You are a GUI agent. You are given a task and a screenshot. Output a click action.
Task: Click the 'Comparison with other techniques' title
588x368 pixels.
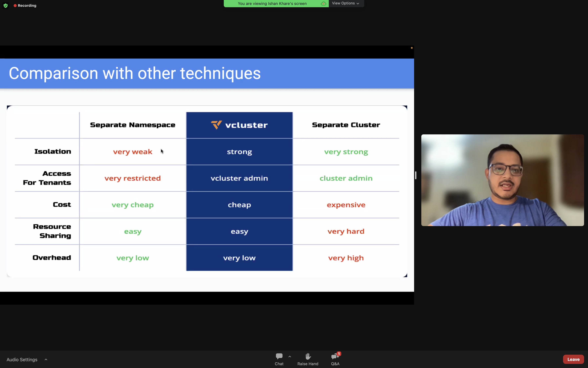[135, 73]
